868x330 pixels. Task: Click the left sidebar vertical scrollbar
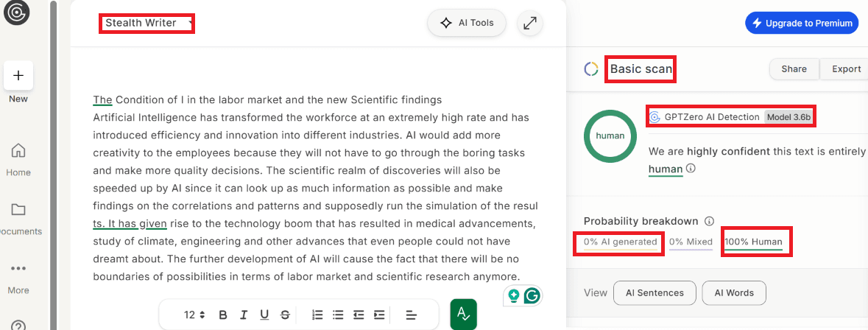(x=53, y=165)
